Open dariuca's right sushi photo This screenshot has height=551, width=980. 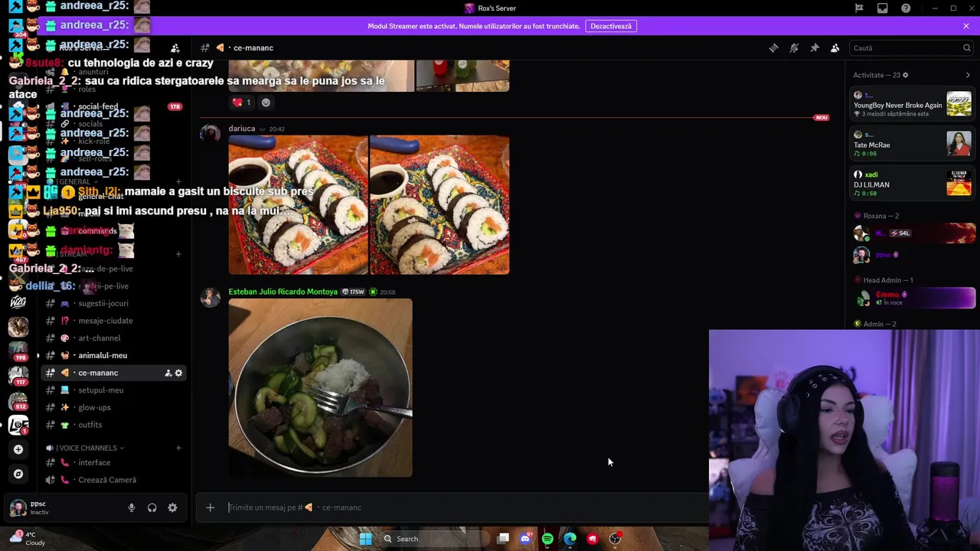[x=439, y=205]
